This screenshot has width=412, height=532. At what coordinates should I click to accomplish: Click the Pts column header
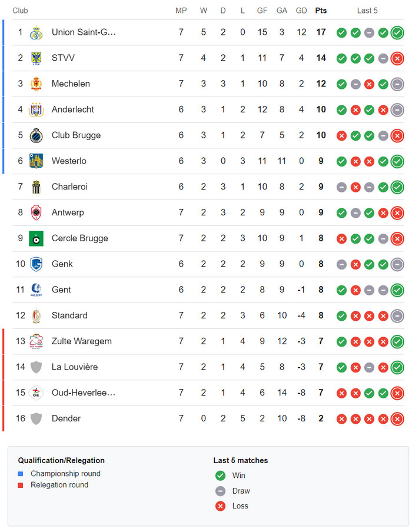pyautogui.click(x=321, y=11)
